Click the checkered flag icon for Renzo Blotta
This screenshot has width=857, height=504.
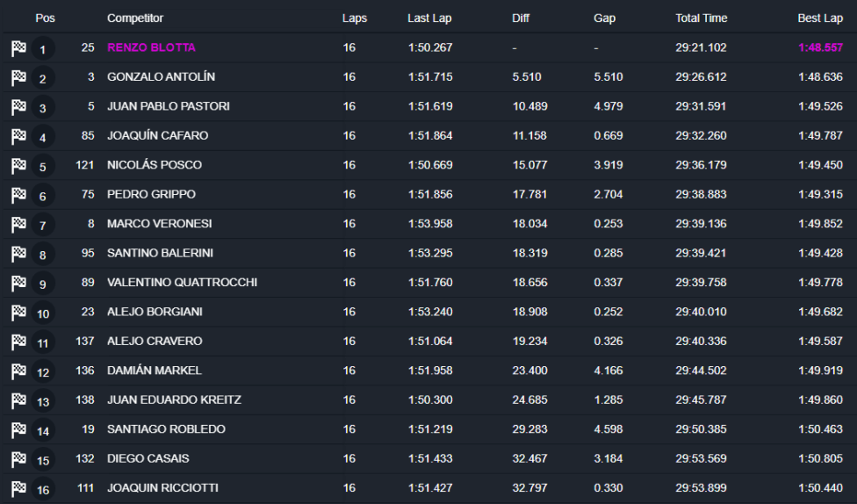point(18,48)
